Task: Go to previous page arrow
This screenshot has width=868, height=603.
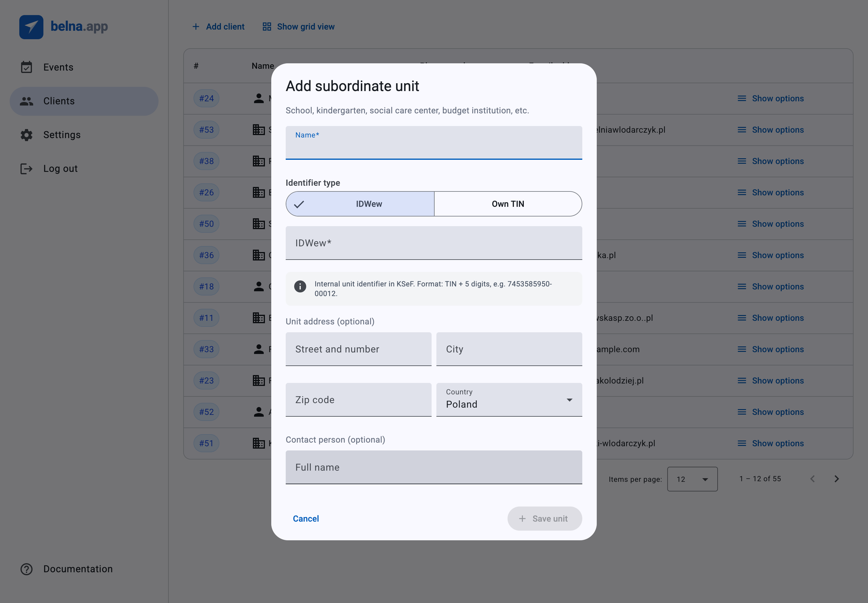Action: click(813, 479)
